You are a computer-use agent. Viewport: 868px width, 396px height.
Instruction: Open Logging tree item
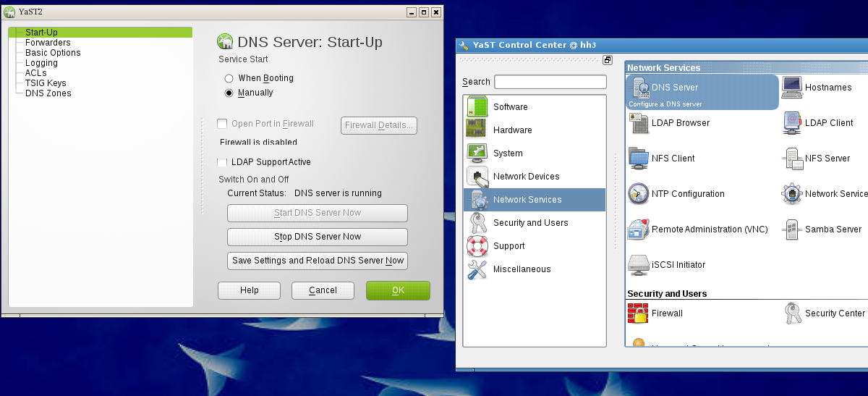(x=41, y=63)
